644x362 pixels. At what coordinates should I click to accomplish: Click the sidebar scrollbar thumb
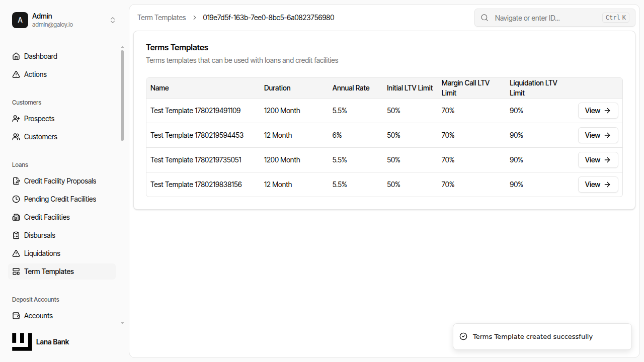[x=122, y=96]
